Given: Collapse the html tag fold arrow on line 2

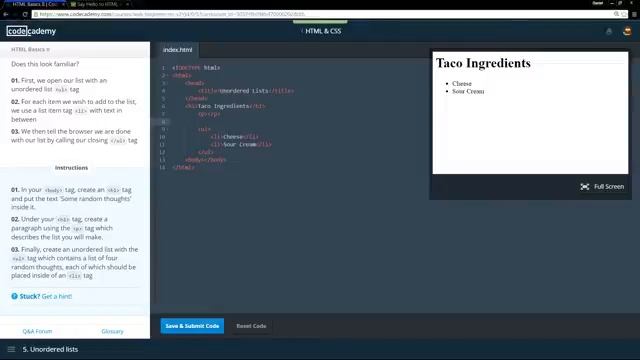Looking at the screenshot, I should point(168,76).
